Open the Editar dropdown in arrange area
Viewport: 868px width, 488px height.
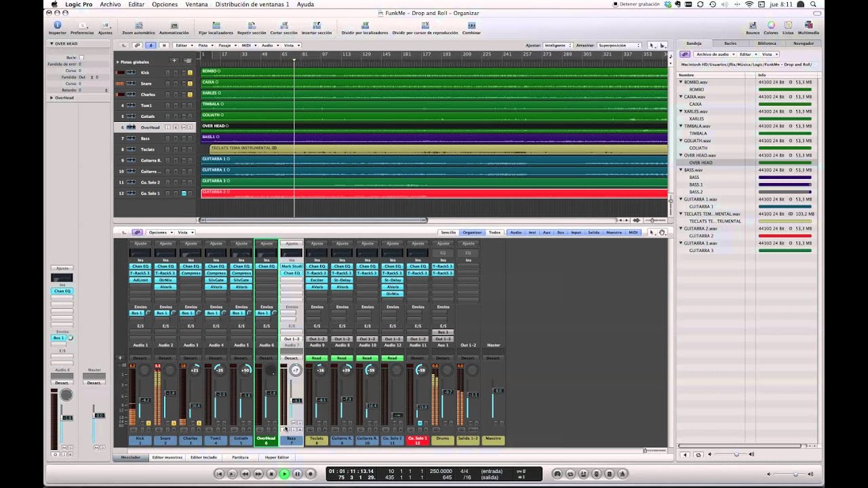[183, 45]
